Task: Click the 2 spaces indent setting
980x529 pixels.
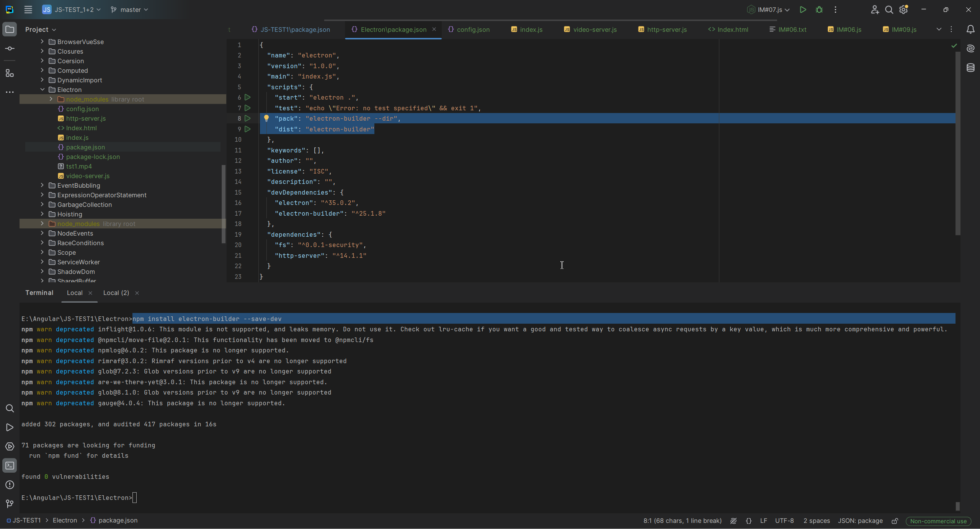Action: point(816,521)
